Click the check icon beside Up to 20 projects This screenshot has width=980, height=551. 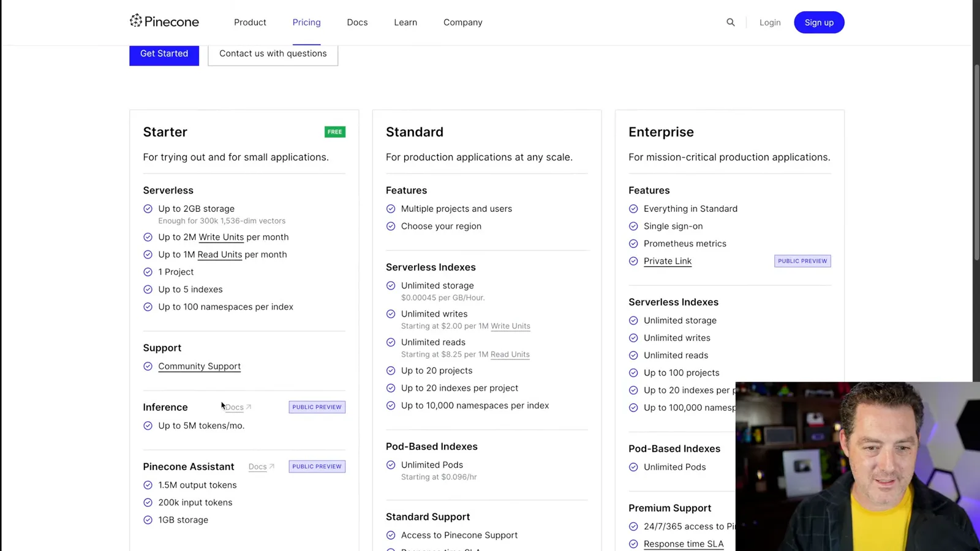click(x=391, y=371)
